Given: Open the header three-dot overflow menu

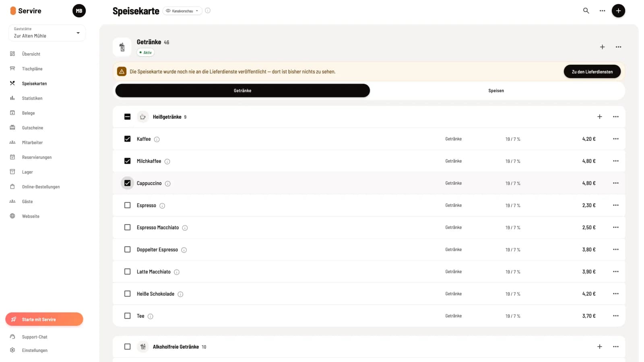Looking at the screenshot, I should [x=602, y=11].
